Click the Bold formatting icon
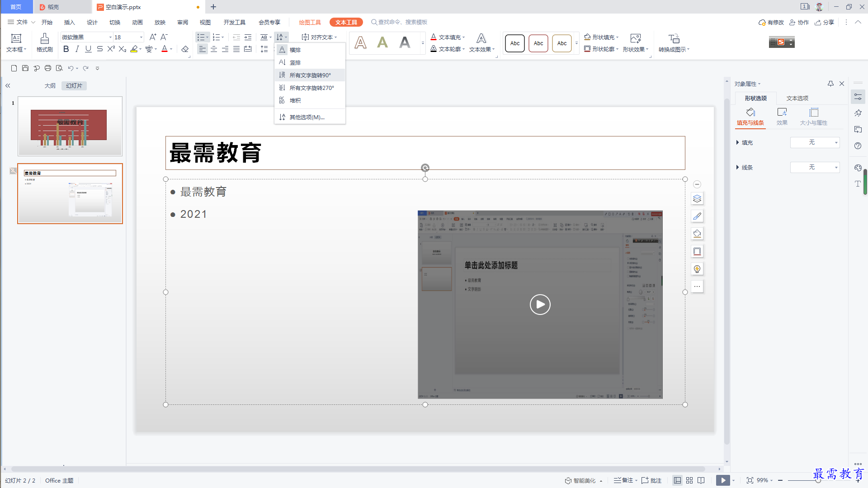Screen dimensions: 868x488 (x=66, y=49)
